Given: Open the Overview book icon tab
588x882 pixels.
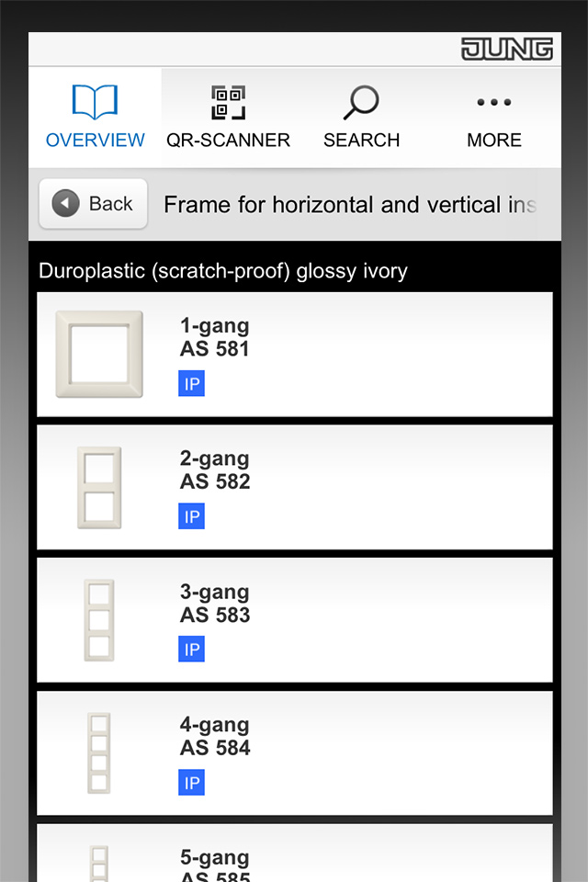Looking at the screenshot, I should point(95,102).
